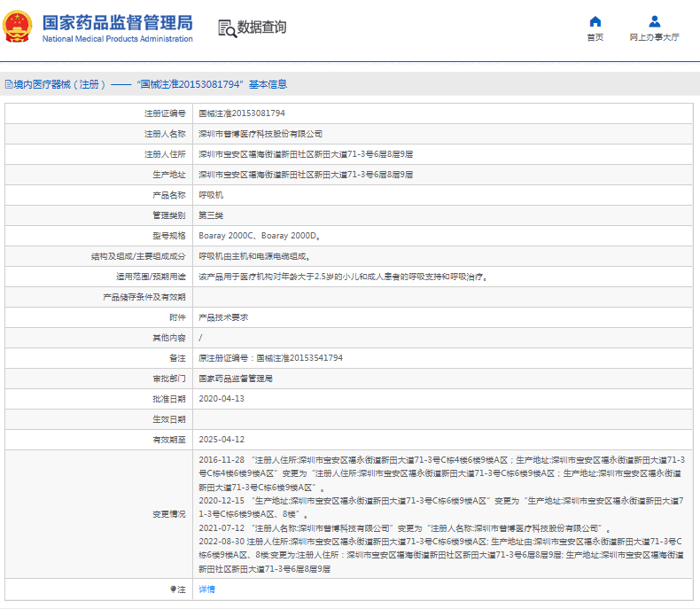700x609 pixels.
Task: Click the bullet icon beside 注
Action: tap(173, 589)
